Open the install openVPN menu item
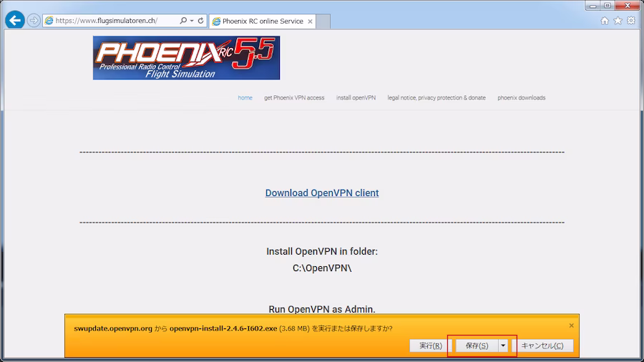644x362 pixels. click(356, 98)
